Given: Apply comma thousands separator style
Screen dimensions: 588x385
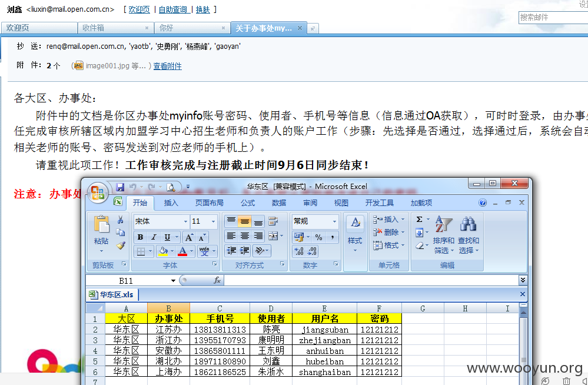Looking at the screenshot, I should point(332,237).
